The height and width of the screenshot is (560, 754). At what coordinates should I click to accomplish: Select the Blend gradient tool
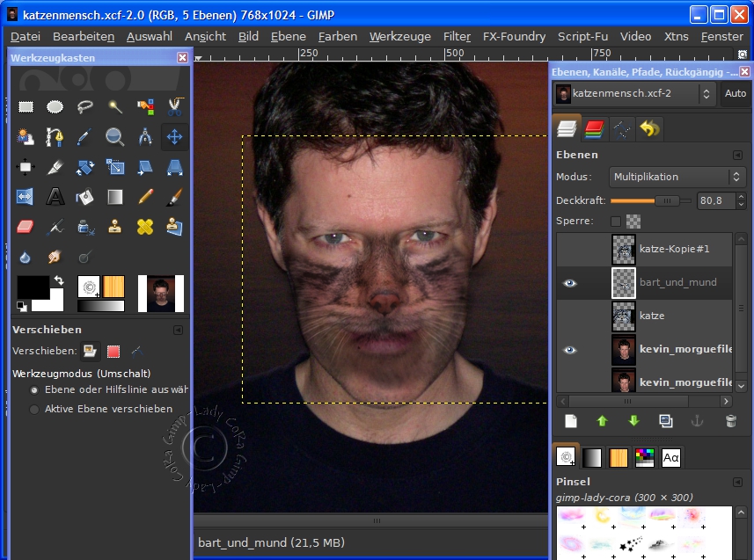point(115,197)
